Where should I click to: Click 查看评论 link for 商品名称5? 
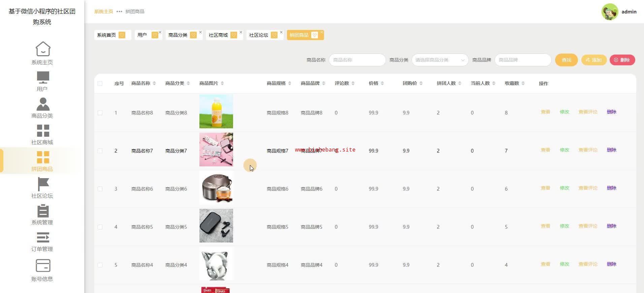tap(588, 226)
